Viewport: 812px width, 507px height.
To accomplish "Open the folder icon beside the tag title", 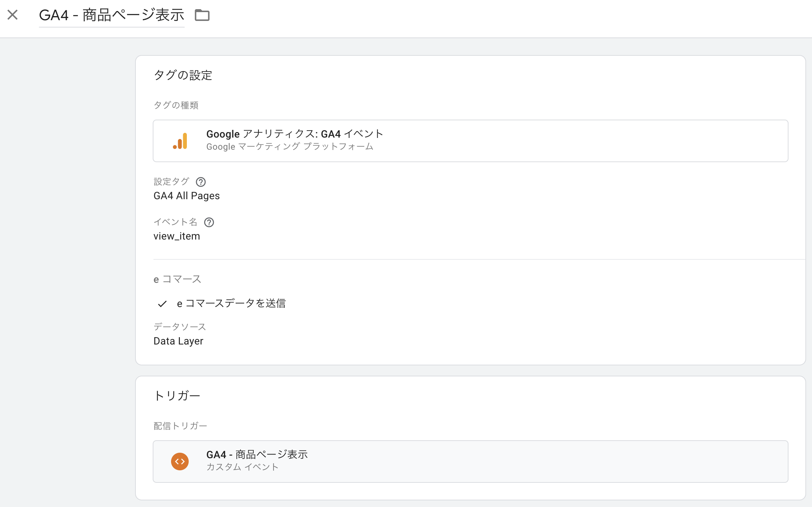I will click(202, 15).
